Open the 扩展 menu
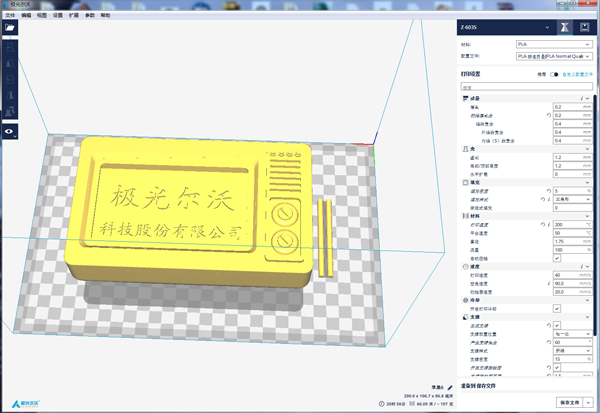Screen dimensions: 600x413 73,16
